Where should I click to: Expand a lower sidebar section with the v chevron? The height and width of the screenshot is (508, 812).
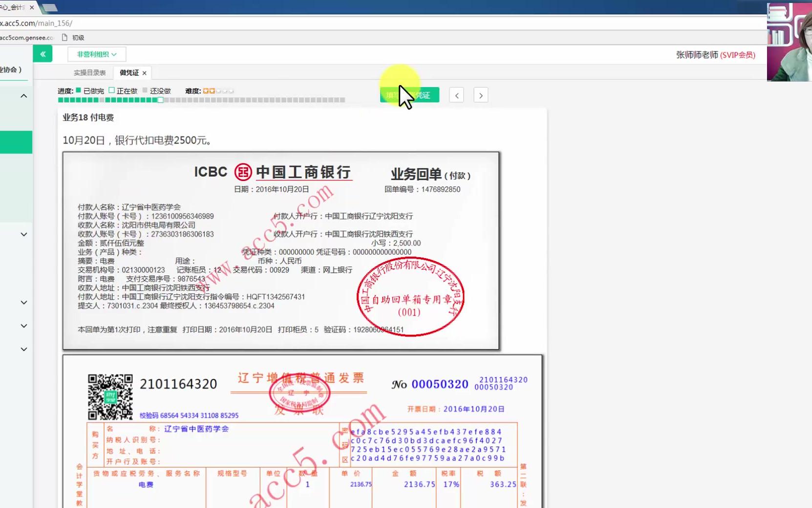pos(23,303)
